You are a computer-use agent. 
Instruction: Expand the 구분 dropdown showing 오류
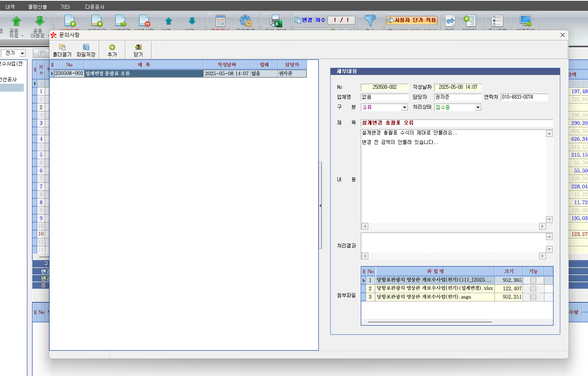click(x=404, y=107)
